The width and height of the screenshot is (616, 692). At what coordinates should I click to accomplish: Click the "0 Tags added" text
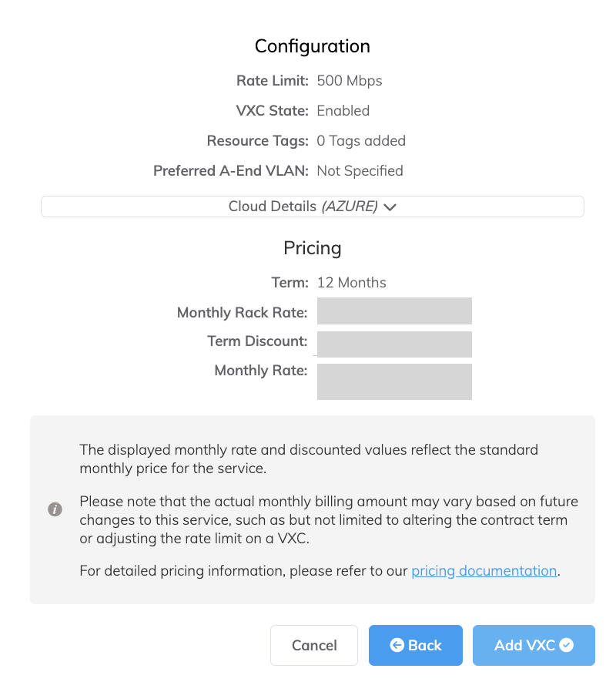(x=361, y=141)
